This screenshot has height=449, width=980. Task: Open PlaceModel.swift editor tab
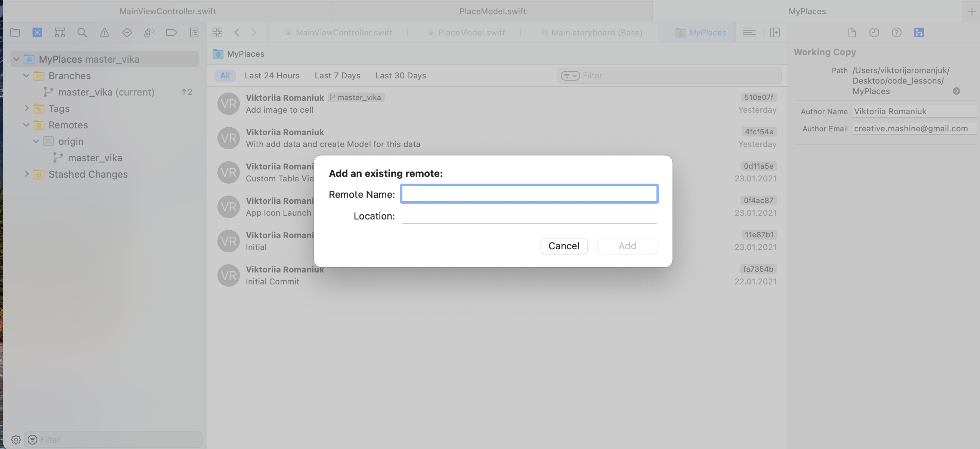pos(466,32)
